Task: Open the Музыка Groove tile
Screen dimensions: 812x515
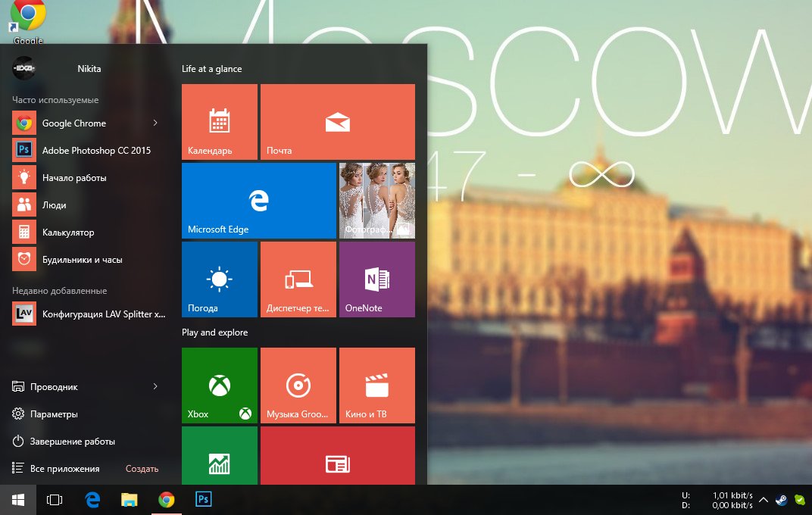Action: (298, 385)
